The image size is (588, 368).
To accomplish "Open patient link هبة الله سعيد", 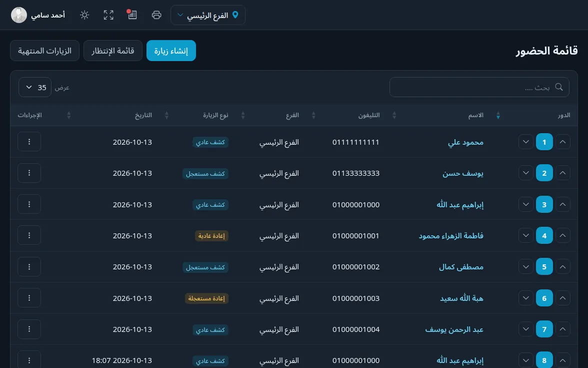I will (461, 298).
